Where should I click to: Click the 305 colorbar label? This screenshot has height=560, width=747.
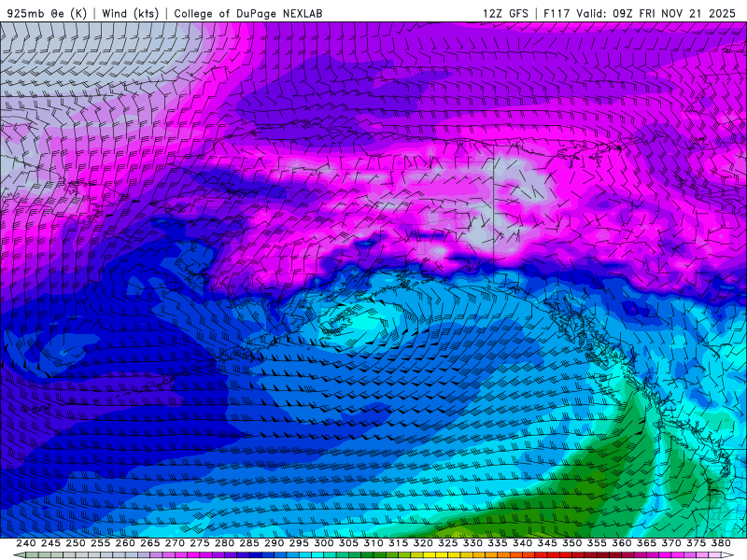pyautogui.click(x=348, y=543)
